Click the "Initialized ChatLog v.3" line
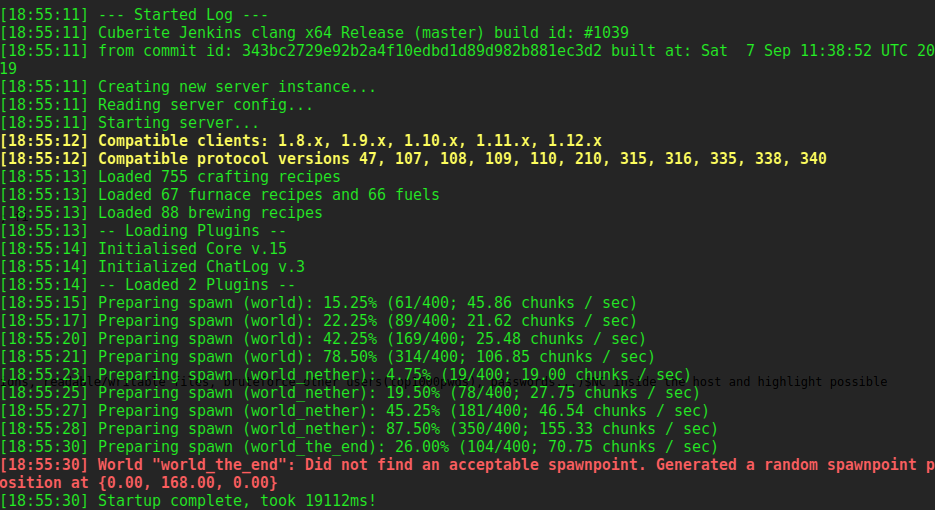 (x=201, y=267)
